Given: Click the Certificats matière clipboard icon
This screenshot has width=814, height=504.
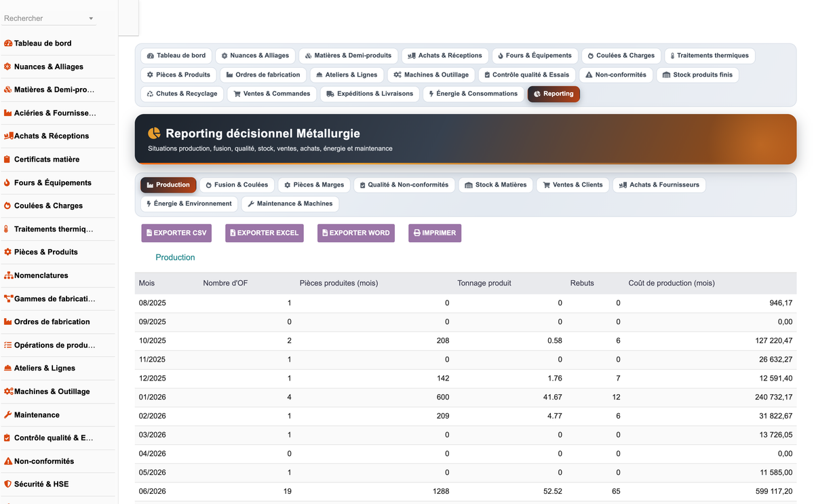Looking at the screenshot, I should pos(7,159).
